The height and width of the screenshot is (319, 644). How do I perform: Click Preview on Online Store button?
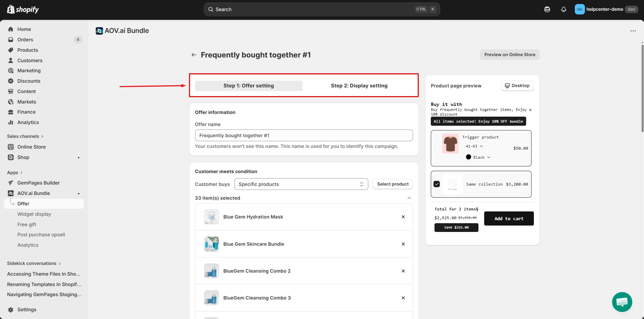(509, 55)
